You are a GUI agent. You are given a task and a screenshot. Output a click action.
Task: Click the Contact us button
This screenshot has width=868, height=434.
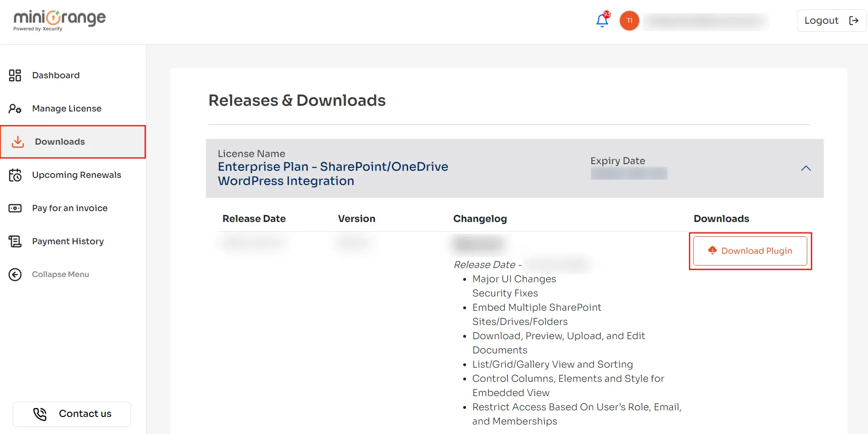pyautogui.click(x=72, y=414)
